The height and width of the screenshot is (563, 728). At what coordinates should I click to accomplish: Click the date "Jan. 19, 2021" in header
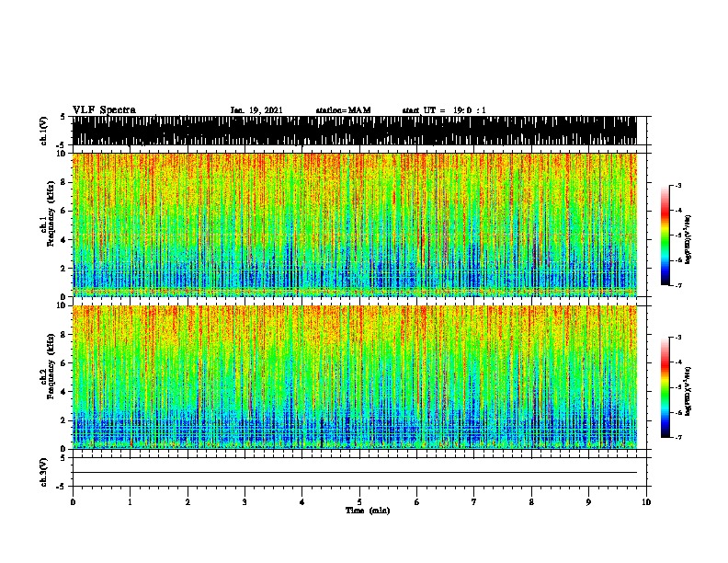[256, 110]
